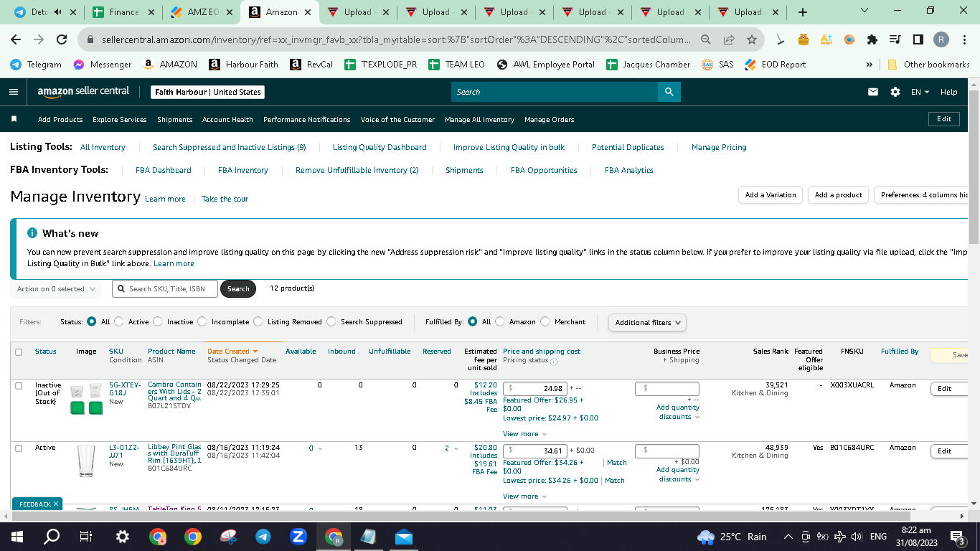Go to Shipments in the top navigation

click(174, 120)
